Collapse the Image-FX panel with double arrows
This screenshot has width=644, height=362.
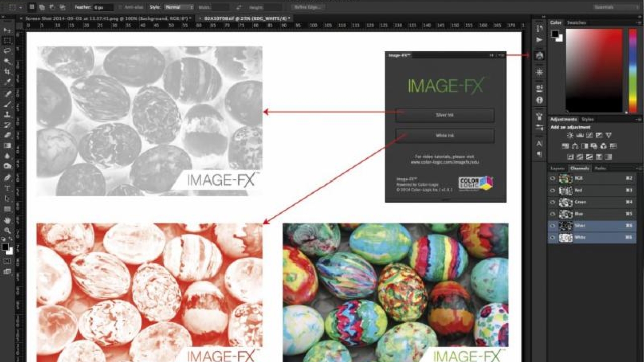pyautogui.click(x=492, y=55)
